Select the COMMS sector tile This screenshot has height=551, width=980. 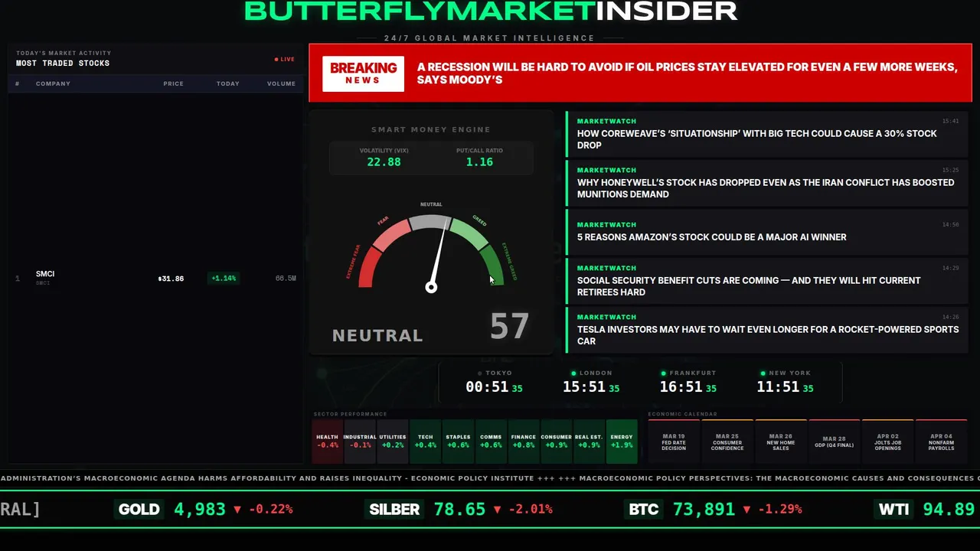[491, 442]
